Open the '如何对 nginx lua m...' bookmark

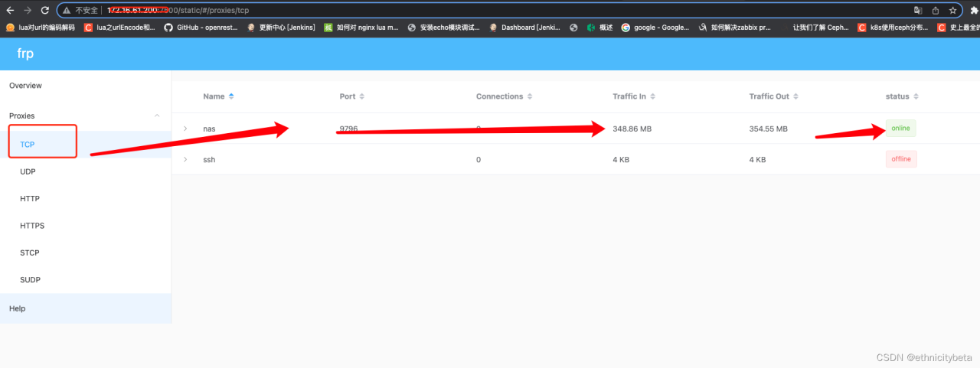(361, 27)
